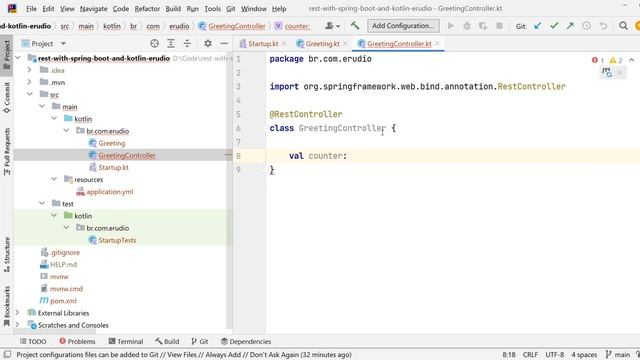Viewport: 640px width, 360px height.
Task: Click the main Git branch widget
Action: coord(618,355)
